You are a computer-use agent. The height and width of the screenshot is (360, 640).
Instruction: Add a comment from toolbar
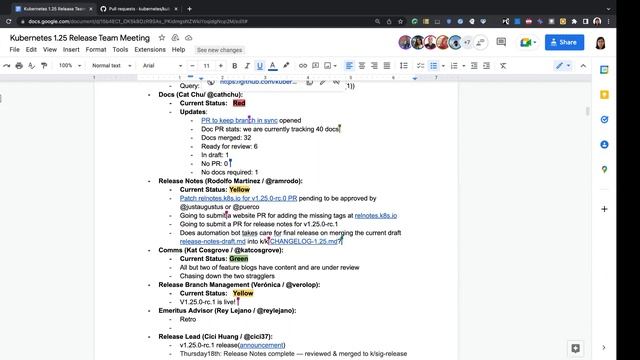(x=315, y=66)
